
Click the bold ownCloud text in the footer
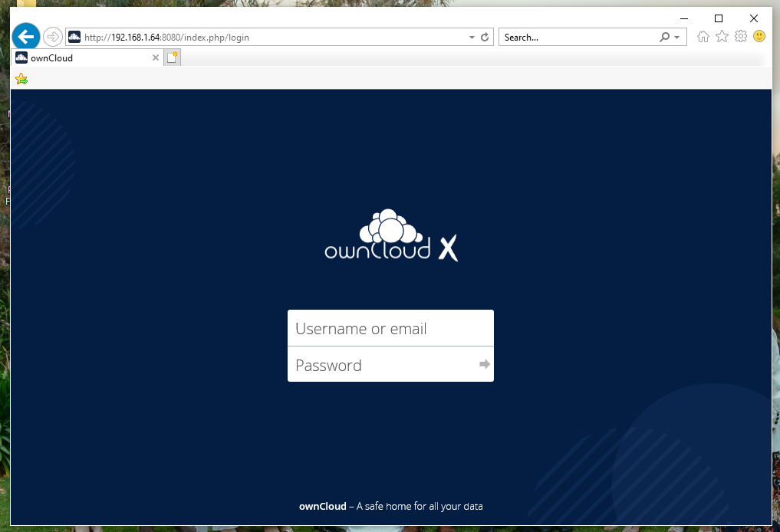[322, 506]
